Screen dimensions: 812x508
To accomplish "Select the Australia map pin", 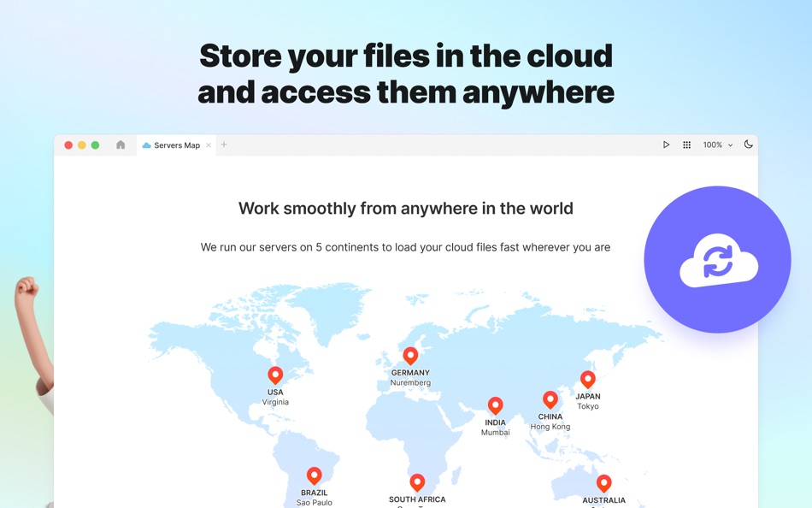I will [x=603, y=483].
